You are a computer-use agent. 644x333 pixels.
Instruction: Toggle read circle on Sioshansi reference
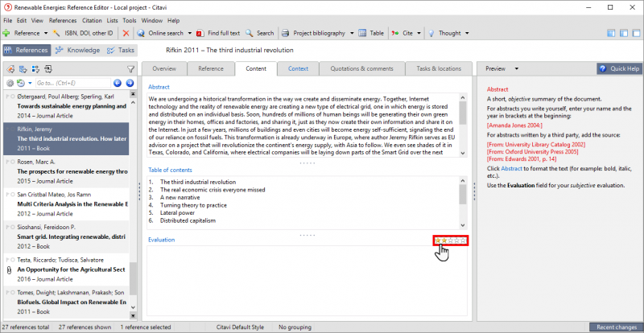tap(13, 227)
